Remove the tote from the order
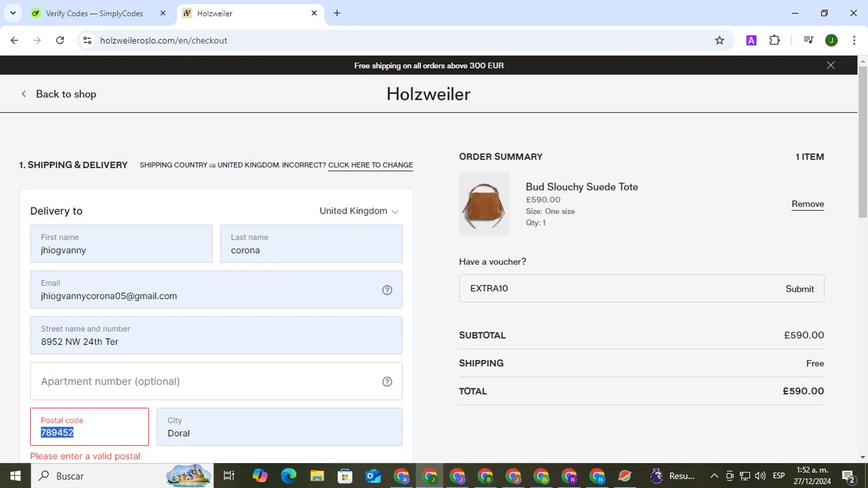Image resolution: width=868 pixels, height=488 pixels. pyautogui.click(x=807, y=204)
